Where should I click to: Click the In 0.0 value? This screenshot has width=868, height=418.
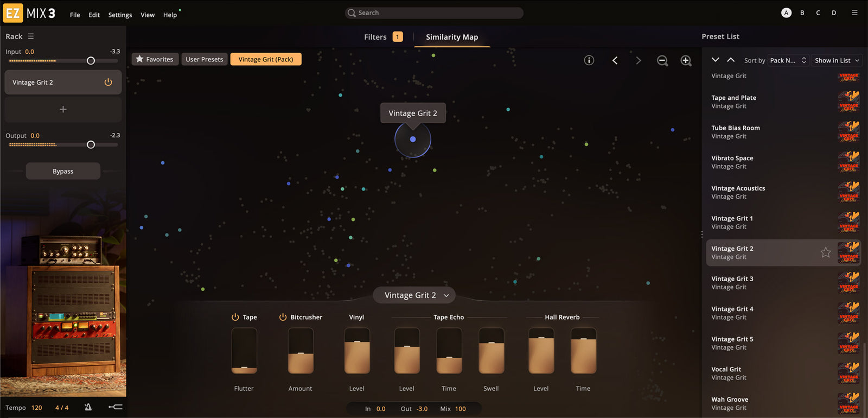point(381,409)
